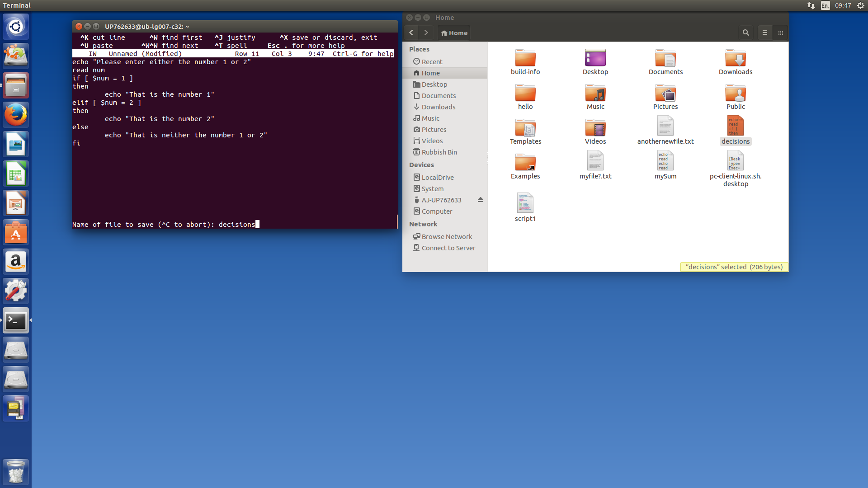
Task: Select the Desktop folder icon in Home
Action: tap(595, 62)
